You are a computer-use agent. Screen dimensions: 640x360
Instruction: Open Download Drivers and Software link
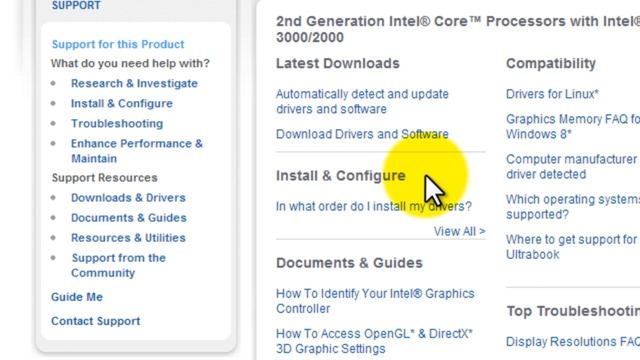[x=362, y=134]
